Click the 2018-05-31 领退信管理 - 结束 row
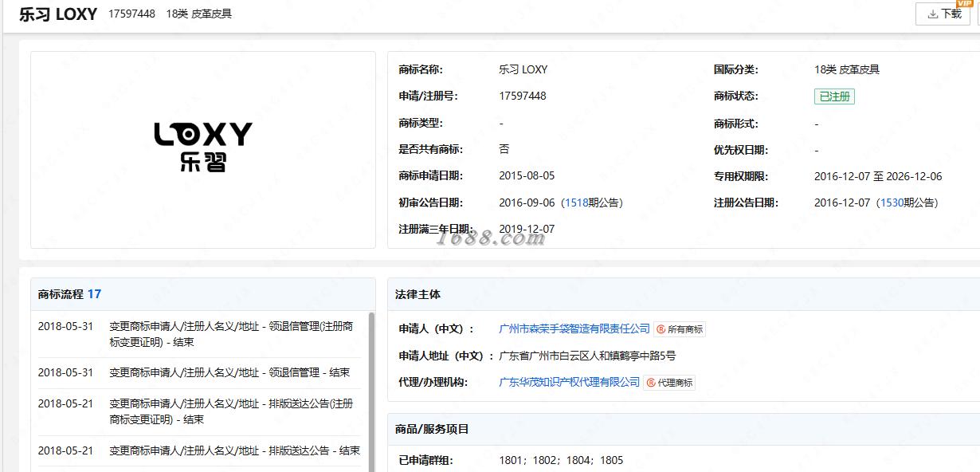Screen dimensions: 980x472 click(199, 372)
